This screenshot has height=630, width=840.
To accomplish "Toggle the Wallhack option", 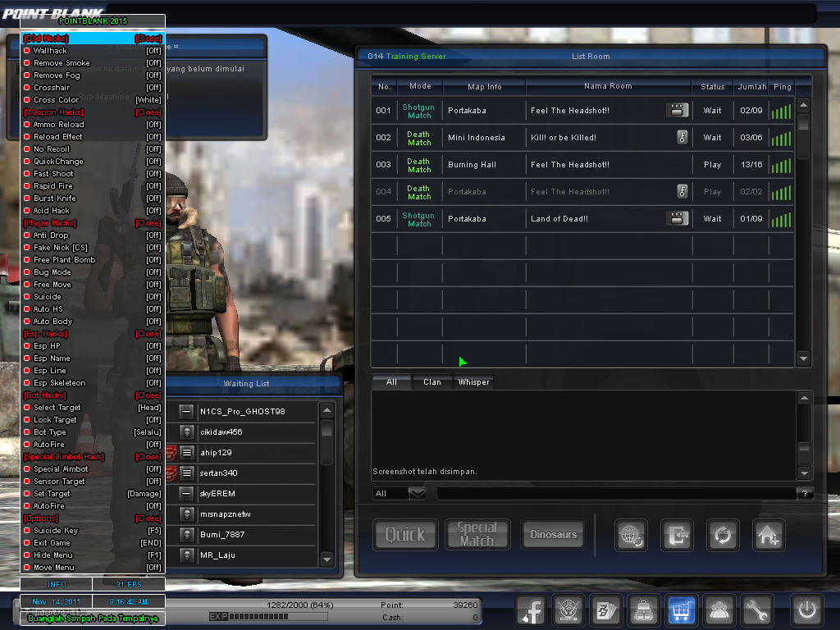I will [x=93, y=51].
